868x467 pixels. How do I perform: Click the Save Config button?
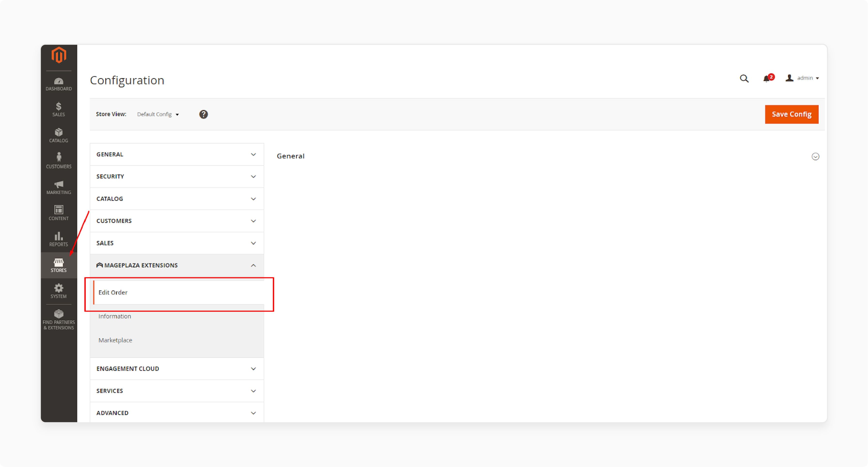[x=791, y=114]
